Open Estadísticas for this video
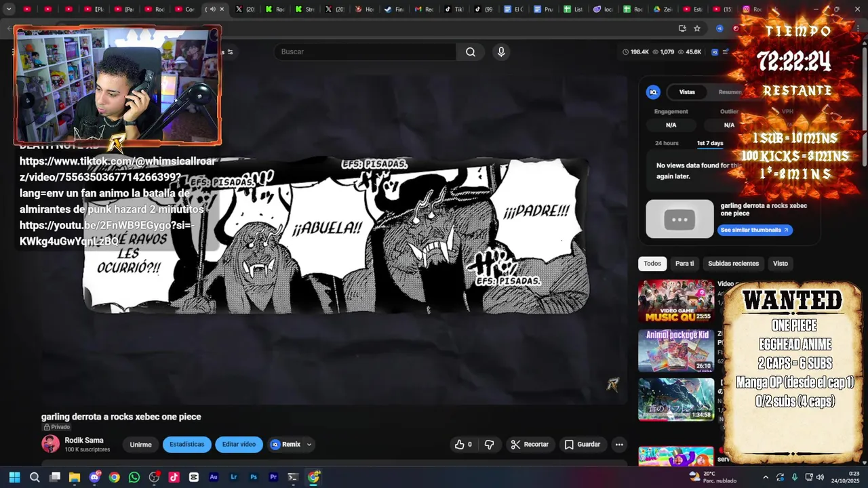 (x=186, y=445)
